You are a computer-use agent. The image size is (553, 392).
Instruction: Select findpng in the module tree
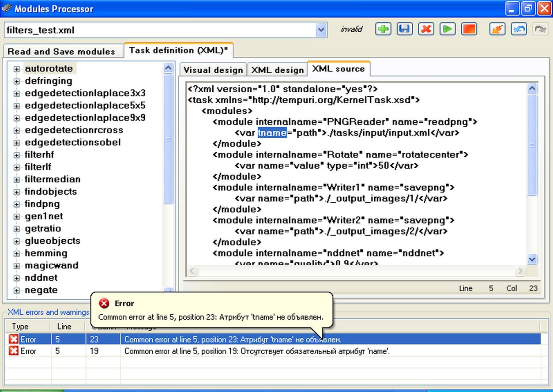click(42, 204)
